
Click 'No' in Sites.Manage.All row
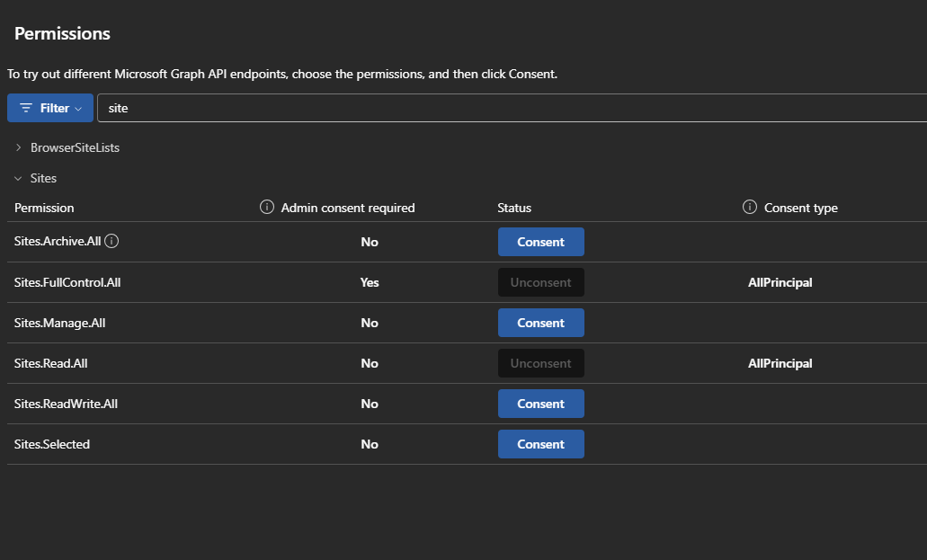click(x=370, y=323)
